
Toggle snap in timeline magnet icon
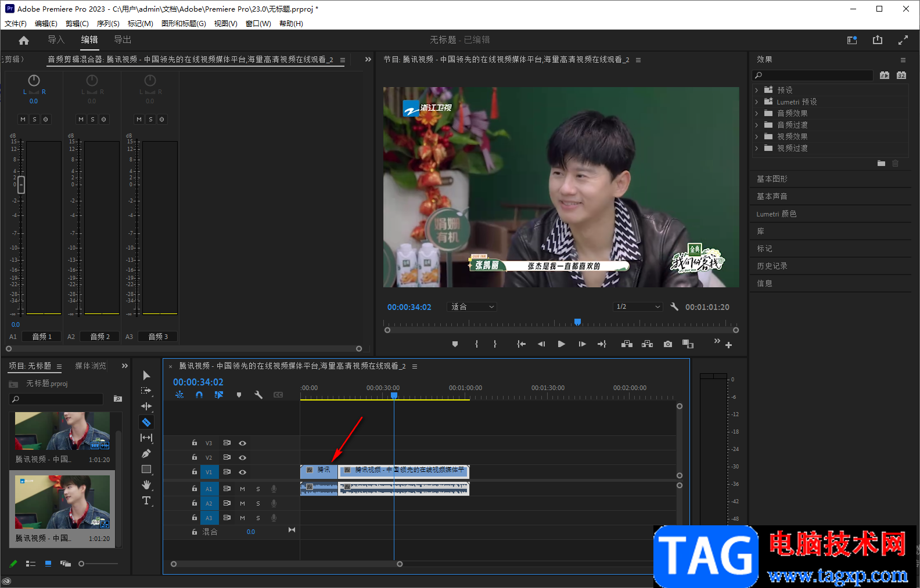(x=199, y=395)
